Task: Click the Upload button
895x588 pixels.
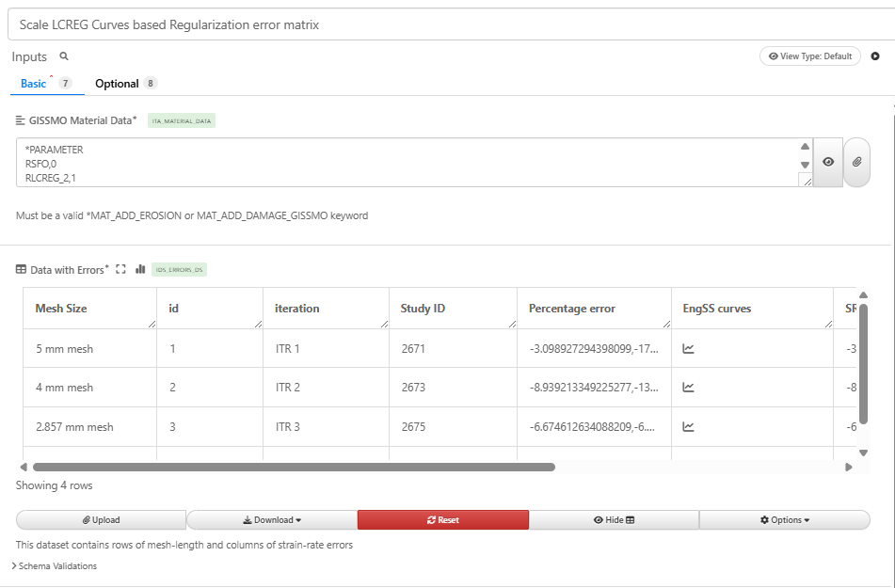Action: click(102, 520)
